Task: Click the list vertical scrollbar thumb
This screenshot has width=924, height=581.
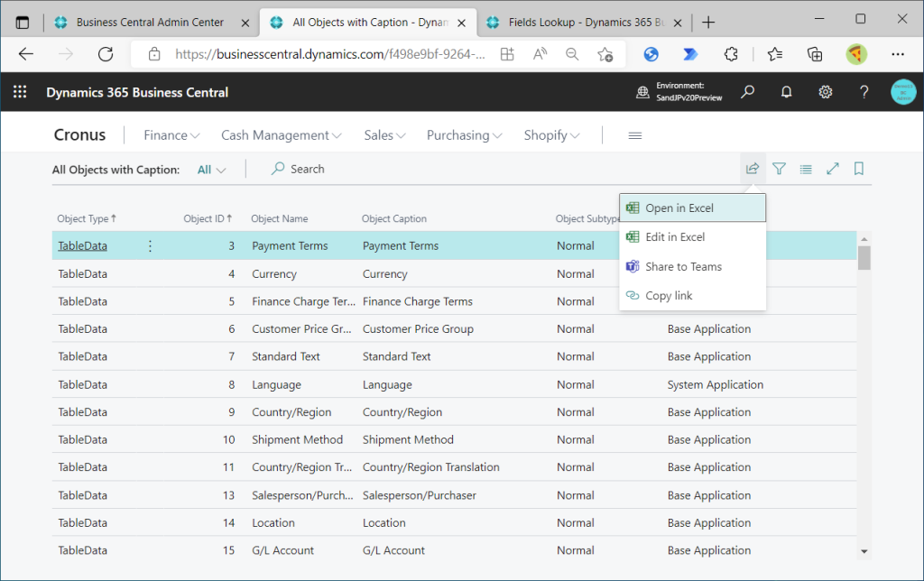Action: pyautogui.click(x=864, y=257)
